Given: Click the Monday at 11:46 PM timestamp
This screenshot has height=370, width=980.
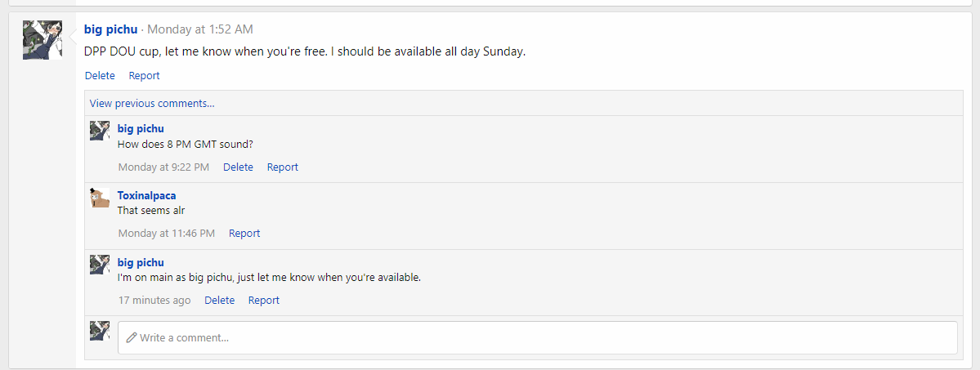Looking at the screenshot, I should tap(167, 234).
